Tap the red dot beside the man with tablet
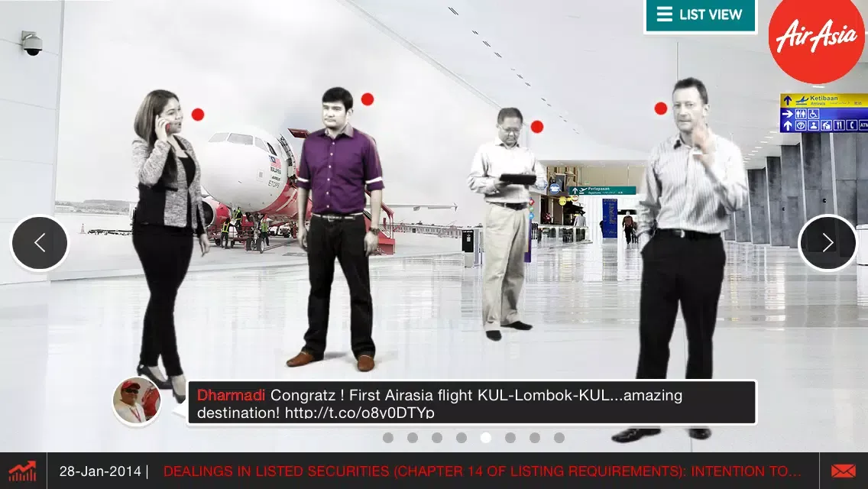Image resolution: width=868 pixels, height=489 pixels. click(536, 127)
